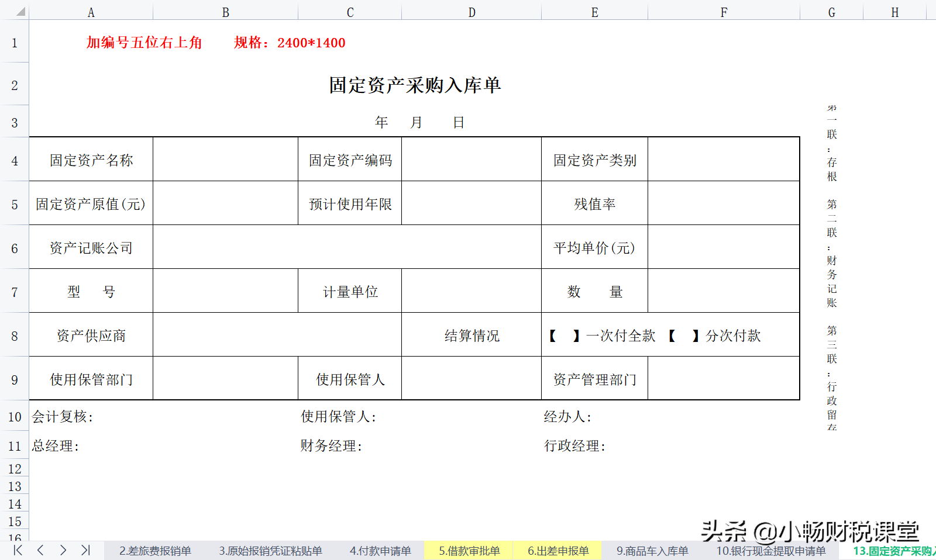
Task: Open the 5.借款审批单 sheet
Action: click(x=469, y=550)
